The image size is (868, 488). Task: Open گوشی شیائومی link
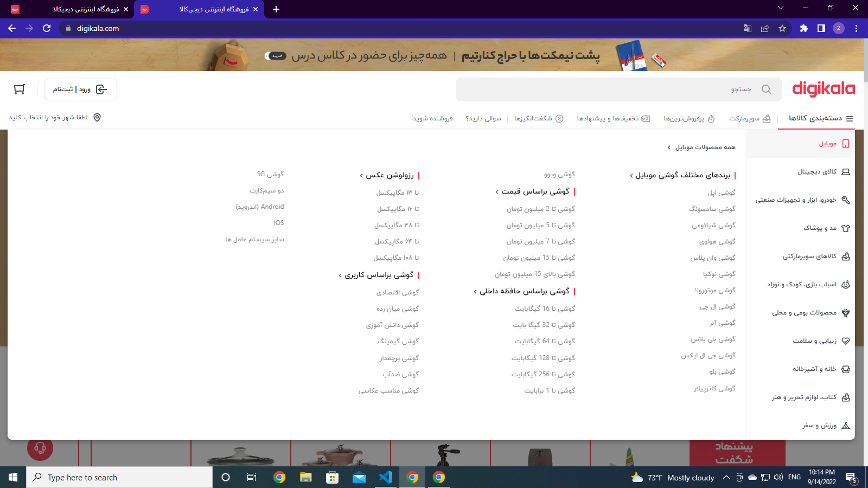(x=714, y=225)
